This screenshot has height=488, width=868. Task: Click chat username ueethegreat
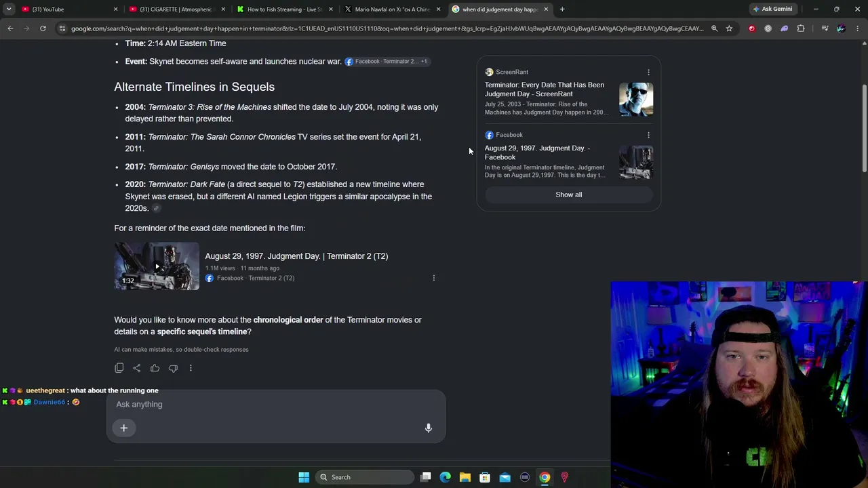point(45,390)
